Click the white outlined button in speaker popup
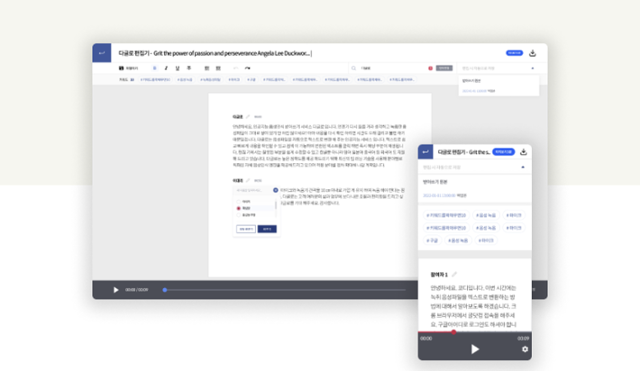Viewport: 640px width, 371px height. (246, 229)
